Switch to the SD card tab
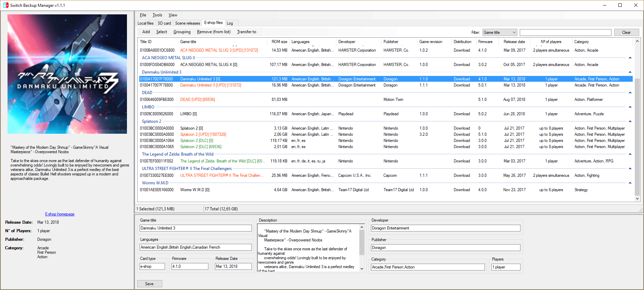 point(164,23)
